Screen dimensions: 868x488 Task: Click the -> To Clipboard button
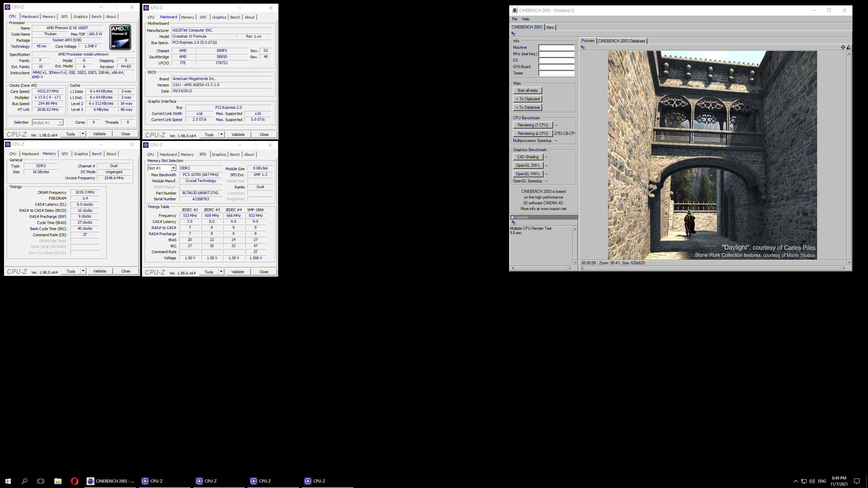[x=527, y=99]
